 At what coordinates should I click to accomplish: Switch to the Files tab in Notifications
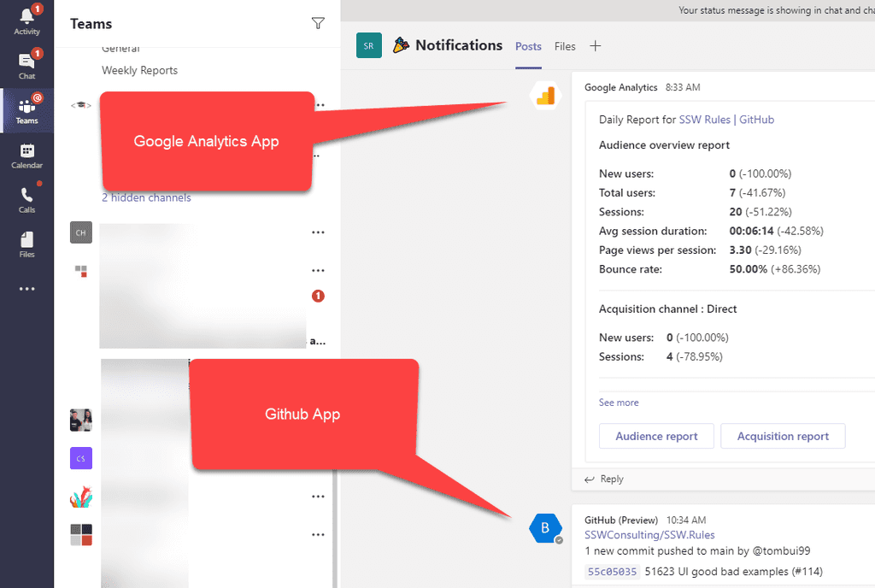[565, 47]
